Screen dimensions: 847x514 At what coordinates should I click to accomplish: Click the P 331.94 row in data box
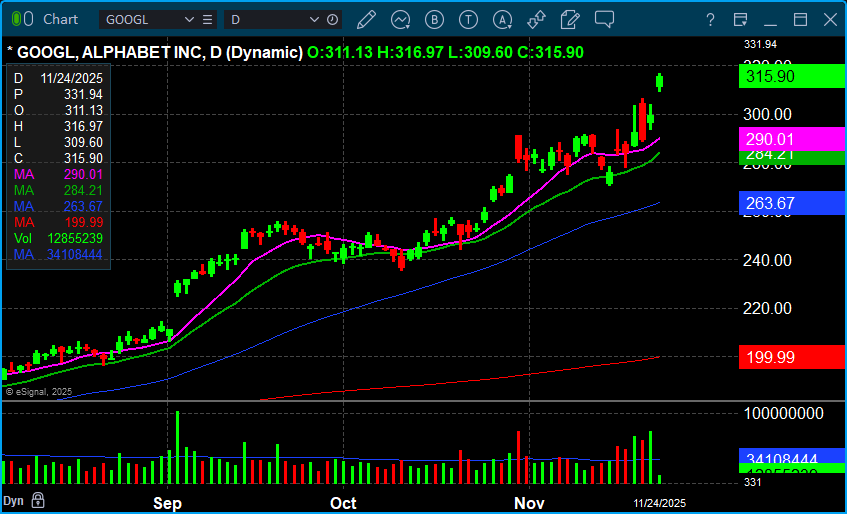(58, 94)
